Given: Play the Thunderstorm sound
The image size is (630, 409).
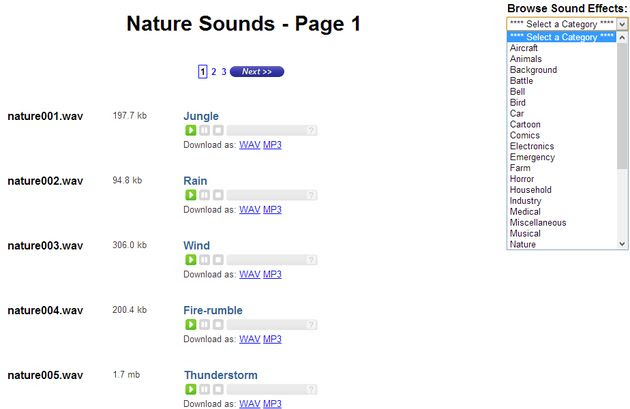Looking at the screenshot, I should coord(190,389).
